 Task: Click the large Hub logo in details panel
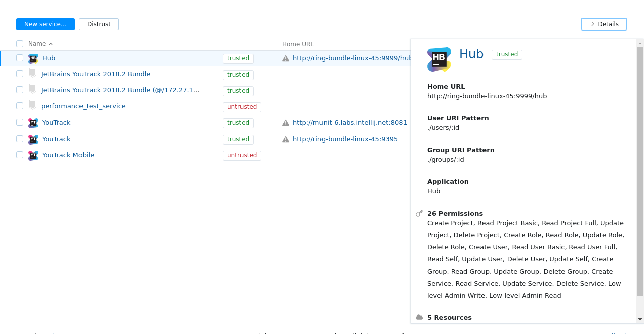tap(439, 59)
